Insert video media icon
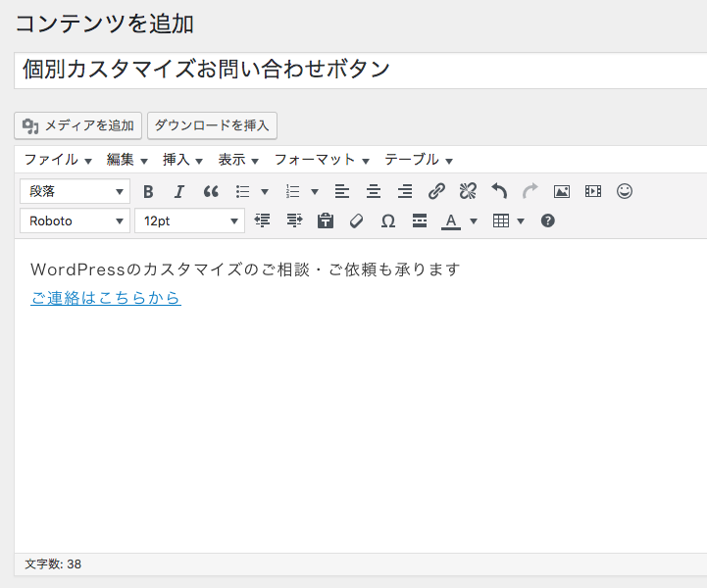Viewport: 707px width, 588px height. [x=593, y=191]
